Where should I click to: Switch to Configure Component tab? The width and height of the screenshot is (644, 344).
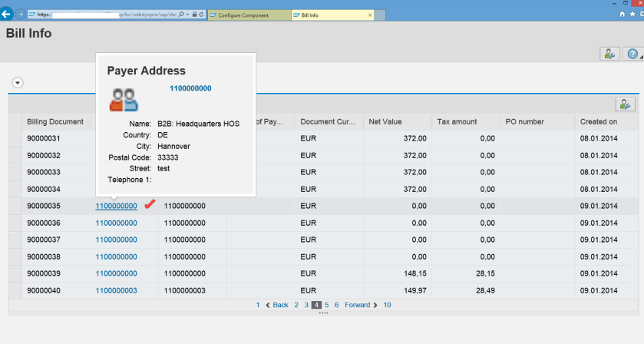click(x=249, y=15)
